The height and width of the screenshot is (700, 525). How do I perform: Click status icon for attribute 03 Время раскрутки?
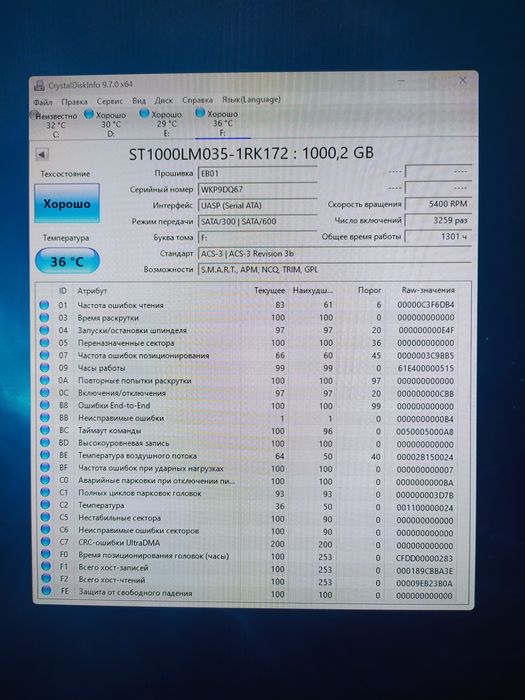[44, 317]
